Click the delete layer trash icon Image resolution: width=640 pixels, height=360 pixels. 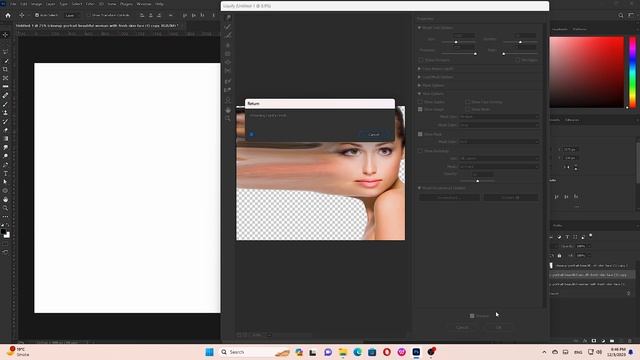coord(630,340)
